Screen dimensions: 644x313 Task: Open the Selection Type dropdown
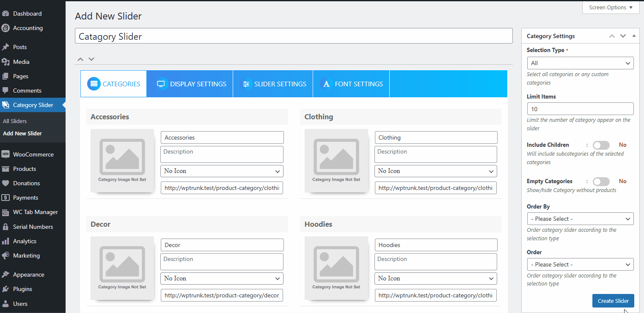(x=580, y=63)
